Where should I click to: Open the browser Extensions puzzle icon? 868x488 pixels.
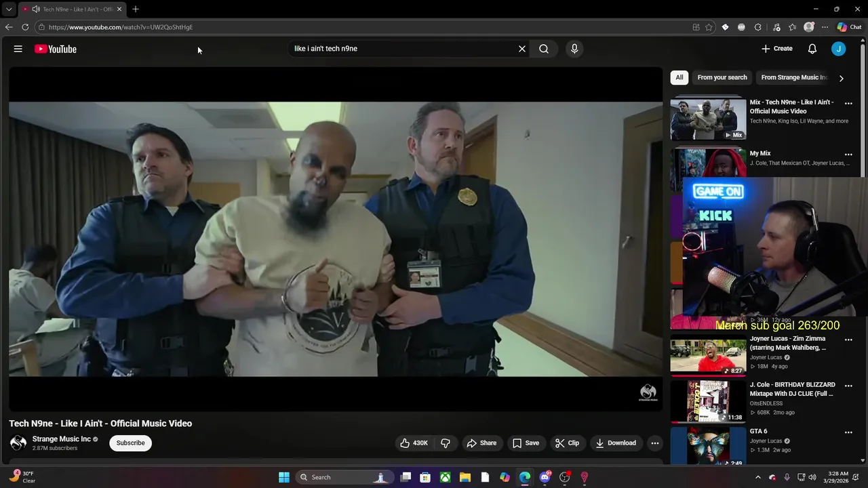point(757,27)
